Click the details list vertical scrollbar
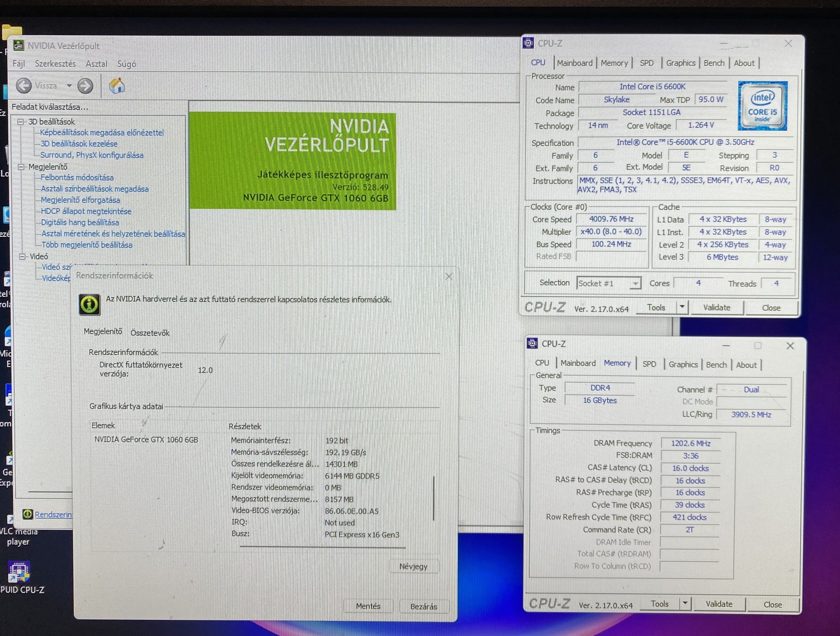Viewport: 840px width, 636px height. click(434, 499)
